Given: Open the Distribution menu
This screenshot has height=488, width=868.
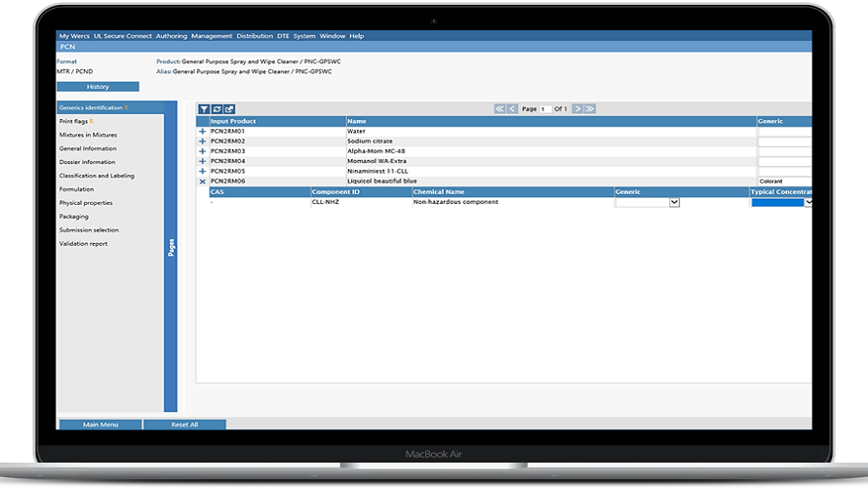Looking at the screenshot, I should pyautogui.click(x=255, y=36).
